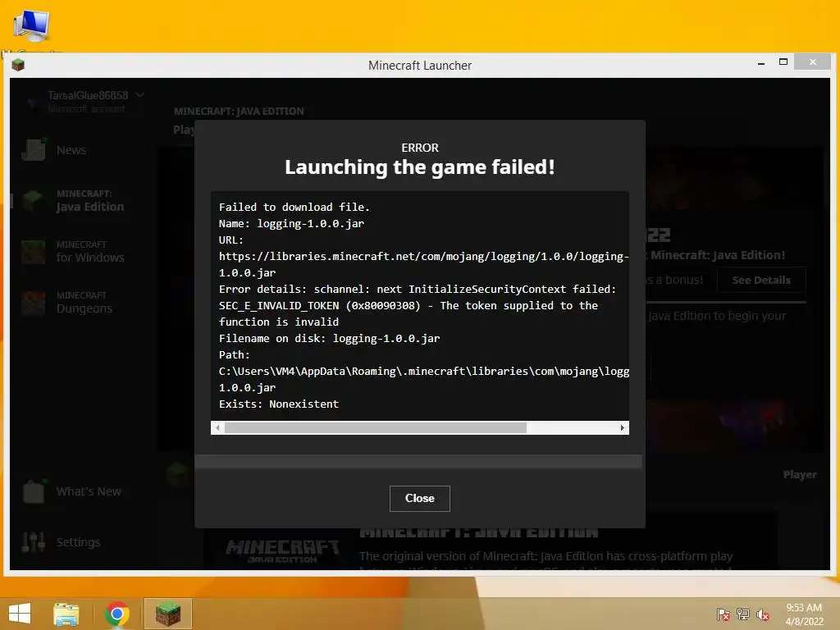Image resolution: width=840 pixels, height=630 pixels.
Task: Click the Minecraft Launcher title bar icon
Action: pos(18,66)
